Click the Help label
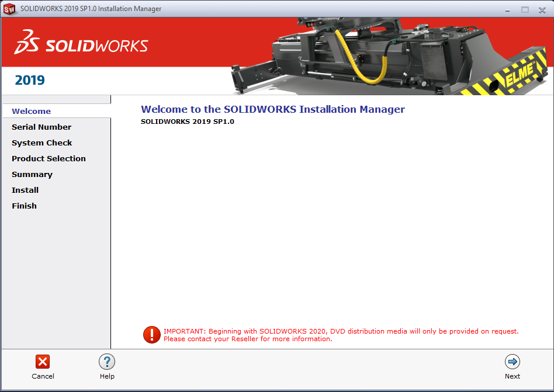The image size is (554, 392). 107,376
